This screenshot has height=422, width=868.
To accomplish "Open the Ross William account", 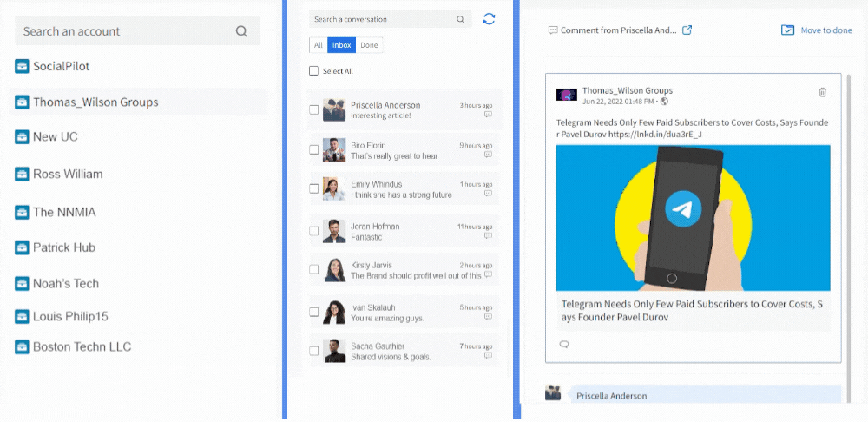I will (68, 175).
